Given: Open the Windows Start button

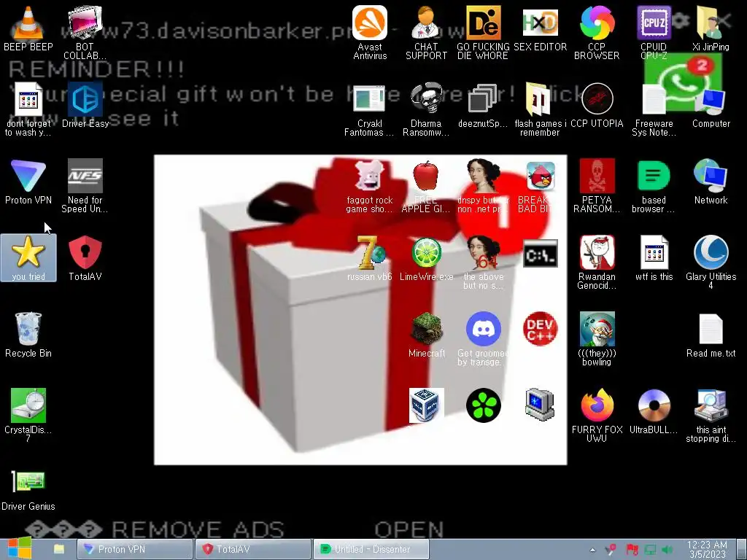Looking at the screenshot, I should (x=19, y=548).
